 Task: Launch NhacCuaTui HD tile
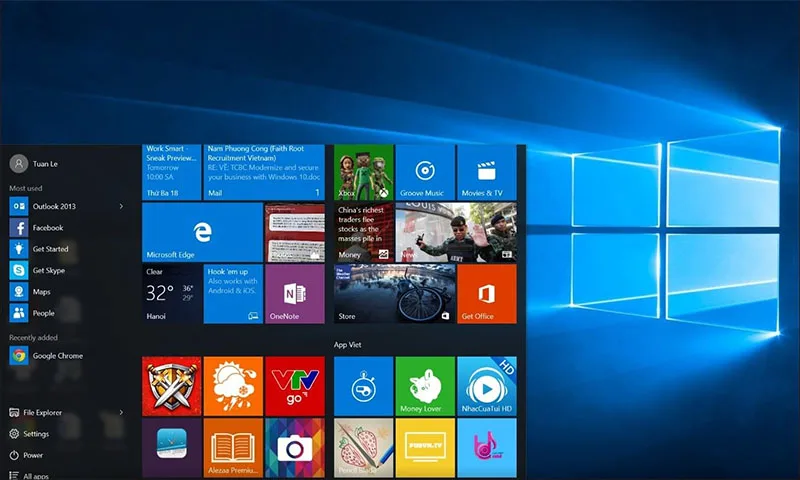(x=487, y=386)
